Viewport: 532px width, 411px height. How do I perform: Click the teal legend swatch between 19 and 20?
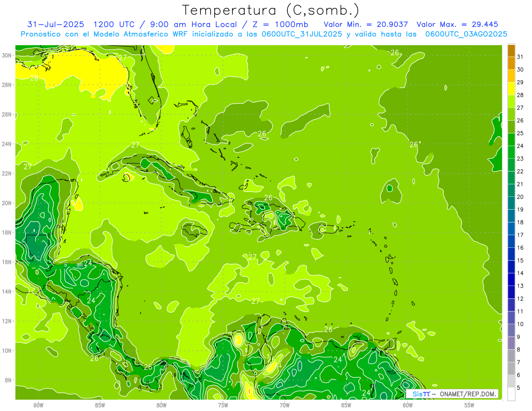511,203
